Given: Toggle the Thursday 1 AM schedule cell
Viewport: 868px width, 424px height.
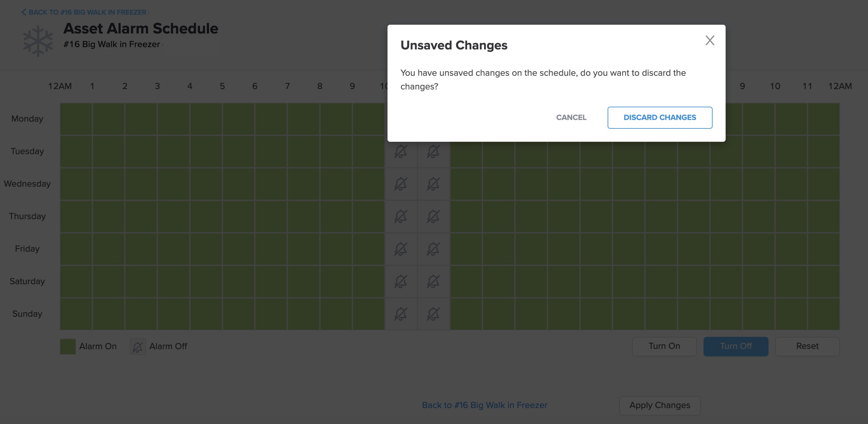Looking at the screenshot, I should pyautogui.click(x=109, y=216).
